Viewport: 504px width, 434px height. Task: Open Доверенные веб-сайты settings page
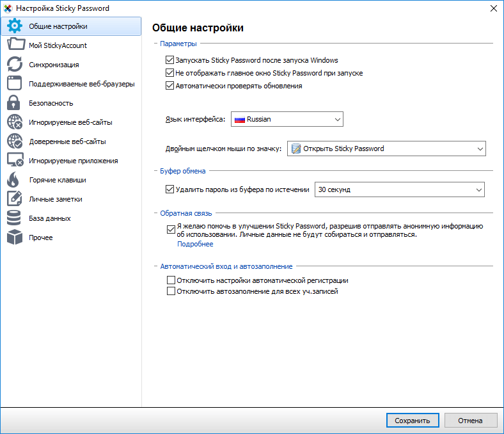67,141
